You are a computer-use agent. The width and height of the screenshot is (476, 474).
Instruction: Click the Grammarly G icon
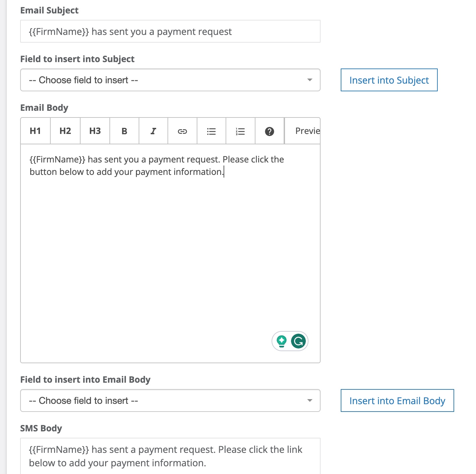[298, 341]
